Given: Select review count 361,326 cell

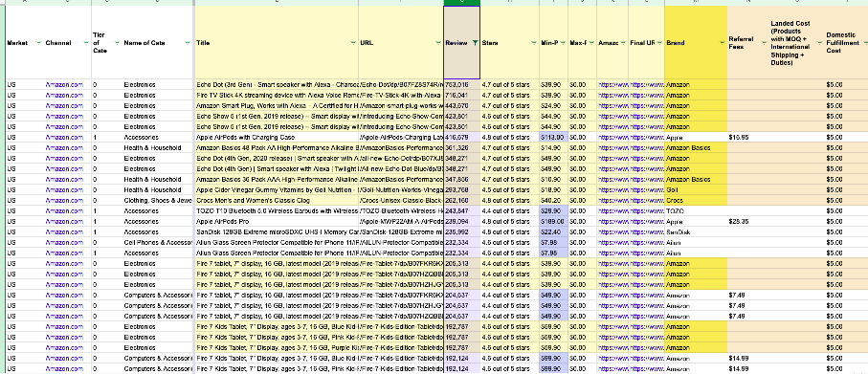Looking at the screenshot, I should point(461,147).
